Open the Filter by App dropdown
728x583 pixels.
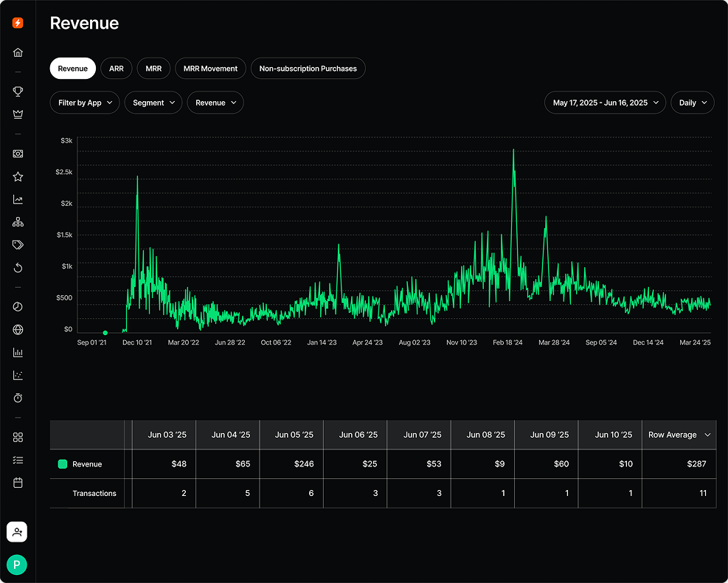point(84,103)
